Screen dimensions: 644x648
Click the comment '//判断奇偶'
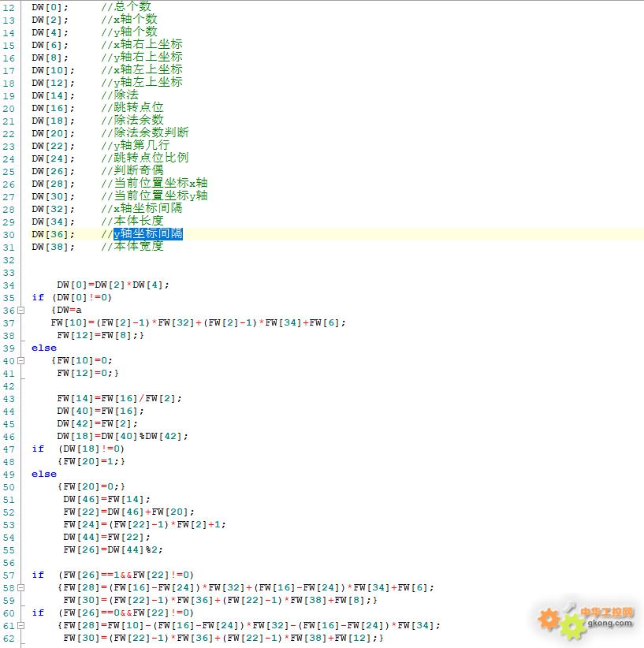(132, 171)
